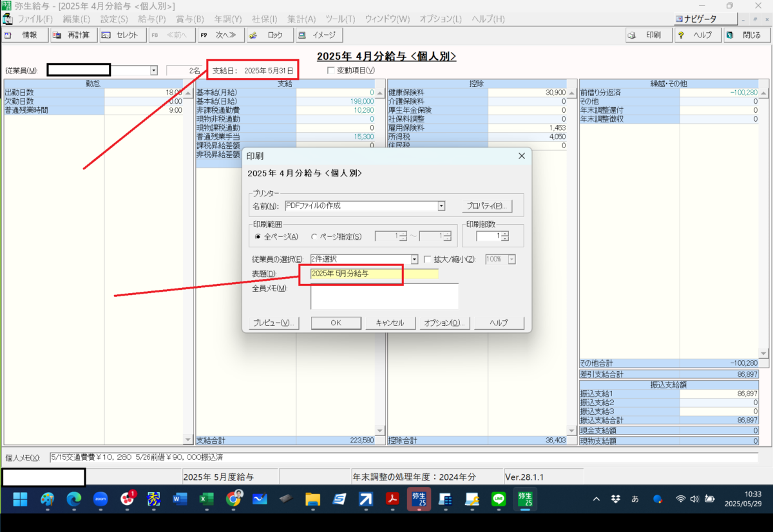
Task: Click the 表題 title input field
Action: coord(374,274)
